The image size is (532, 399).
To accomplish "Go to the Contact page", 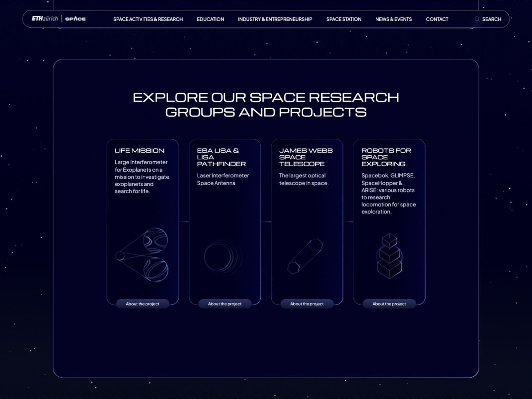I will pos(437,19).
